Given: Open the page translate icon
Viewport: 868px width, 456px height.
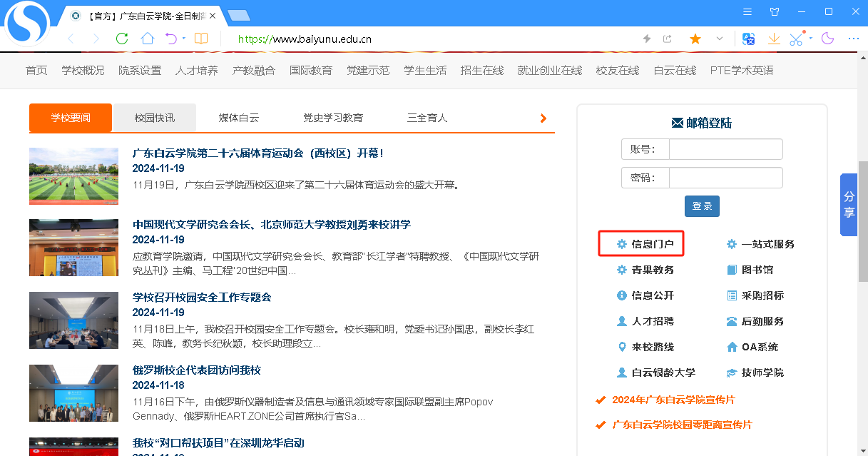Looking at the screenshot, I should point(748,39).
